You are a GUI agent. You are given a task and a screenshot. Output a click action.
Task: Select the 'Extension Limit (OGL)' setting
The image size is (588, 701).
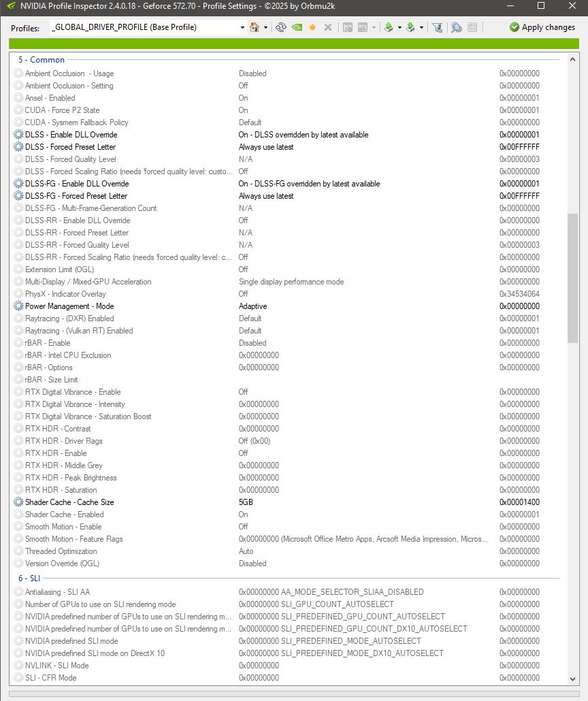tap(287, 269)
